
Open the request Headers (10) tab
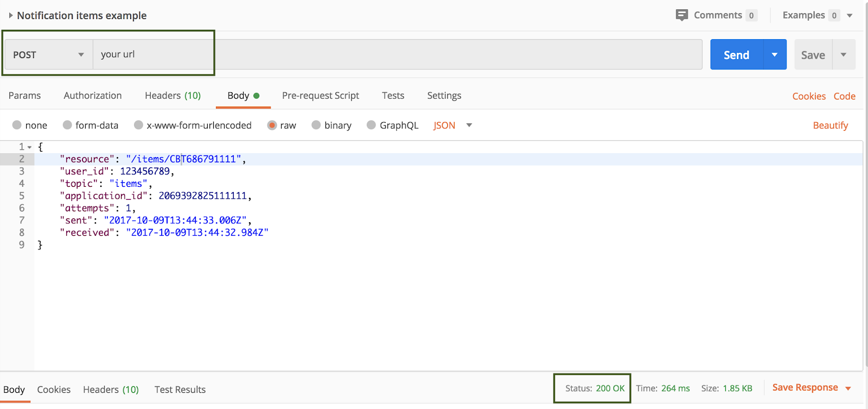pos(173,96)
